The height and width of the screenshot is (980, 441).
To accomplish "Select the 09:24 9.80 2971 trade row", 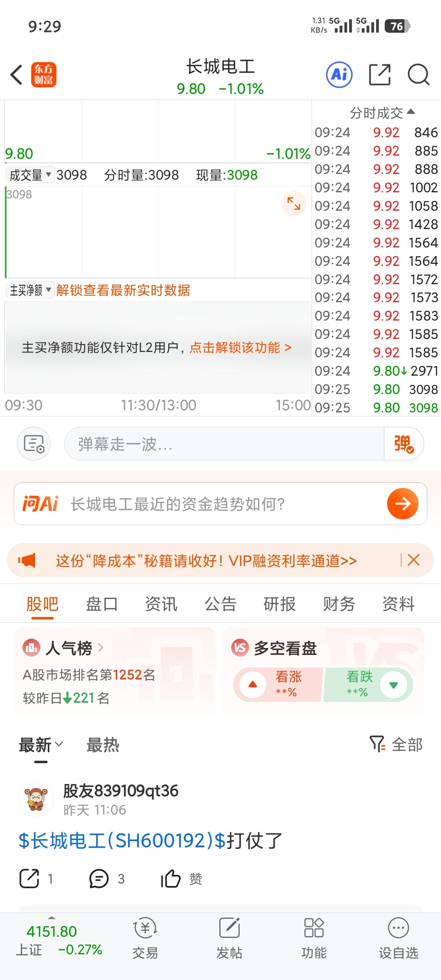I will (376, 371).
